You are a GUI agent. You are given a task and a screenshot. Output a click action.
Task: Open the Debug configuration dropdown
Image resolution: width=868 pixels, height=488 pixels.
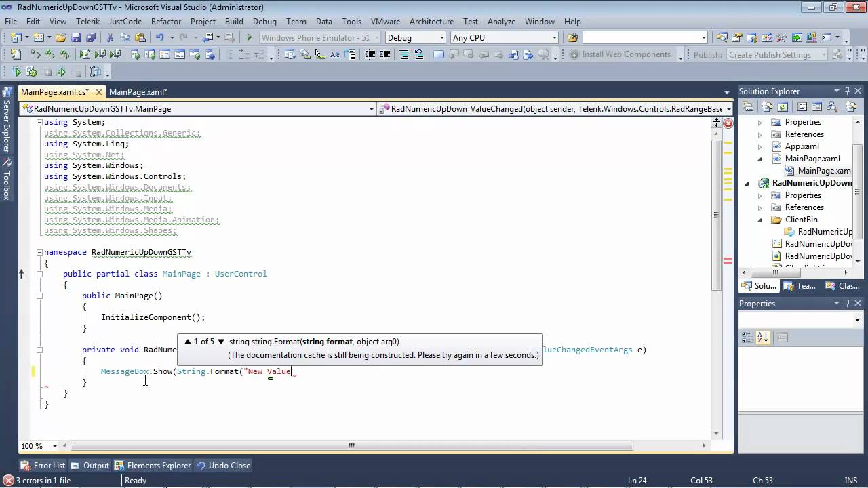(442, 38)
